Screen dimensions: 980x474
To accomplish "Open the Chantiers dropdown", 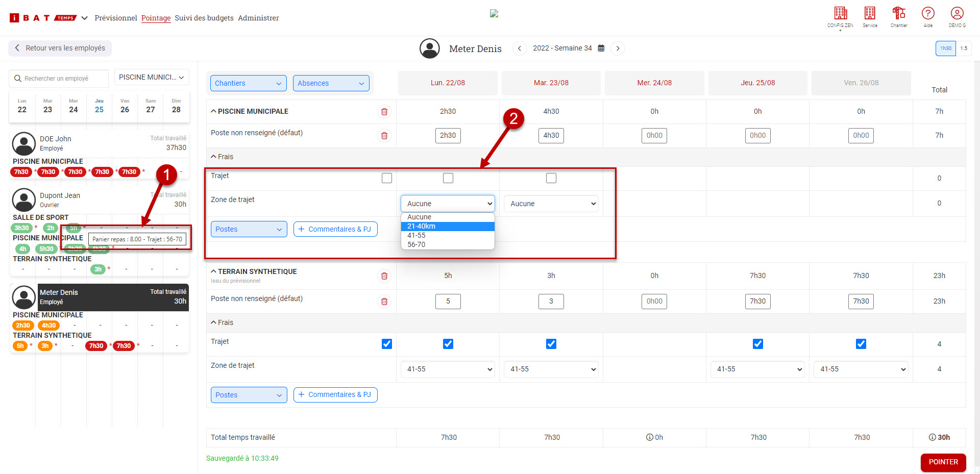I will pos(248,83).
